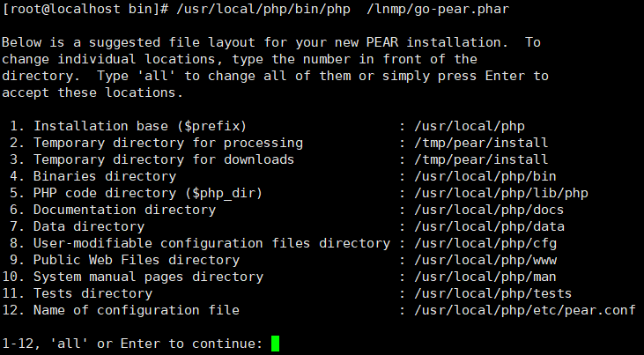Select the text '/usr/local/php/bin/php' in command line
The image size is (644, 355).
[x=263, y=9]
